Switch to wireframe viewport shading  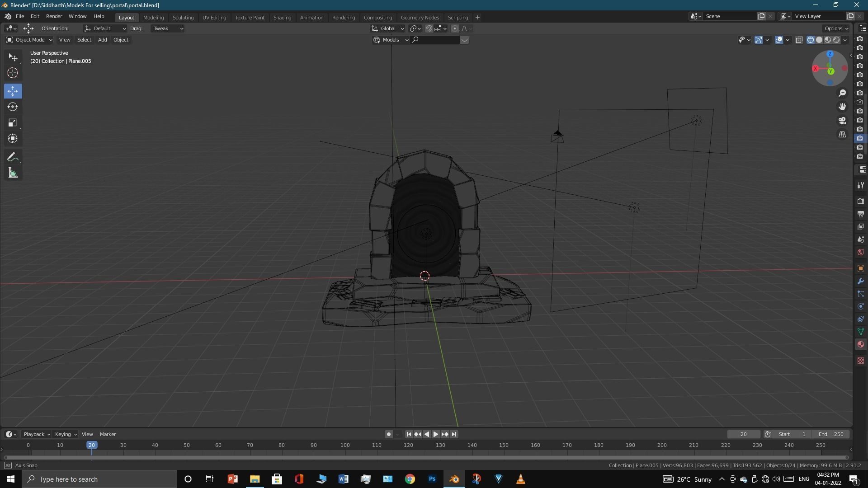click(811, 40)
